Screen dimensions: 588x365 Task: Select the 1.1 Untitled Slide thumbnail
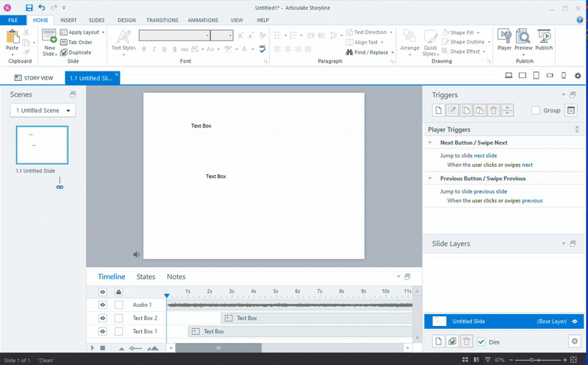click(43, 146)
